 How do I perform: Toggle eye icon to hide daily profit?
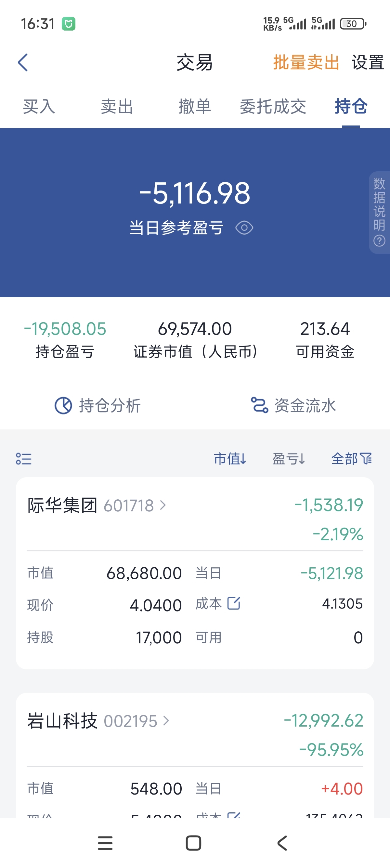tap(244, 228)
